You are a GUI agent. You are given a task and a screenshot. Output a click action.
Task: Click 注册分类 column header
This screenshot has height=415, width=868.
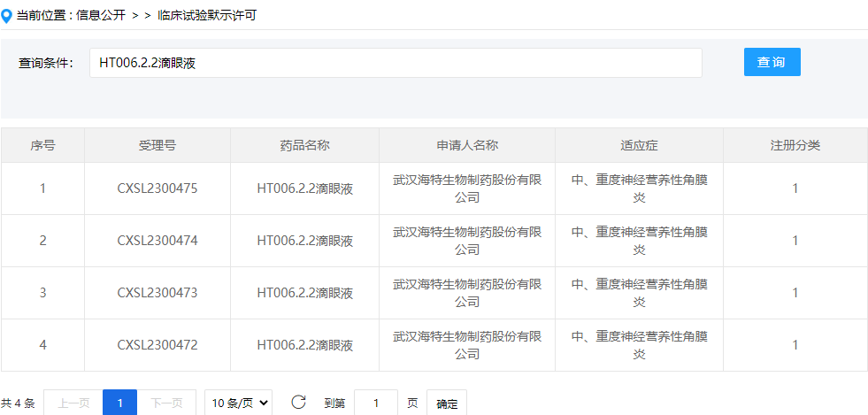[x=795, y=145]
